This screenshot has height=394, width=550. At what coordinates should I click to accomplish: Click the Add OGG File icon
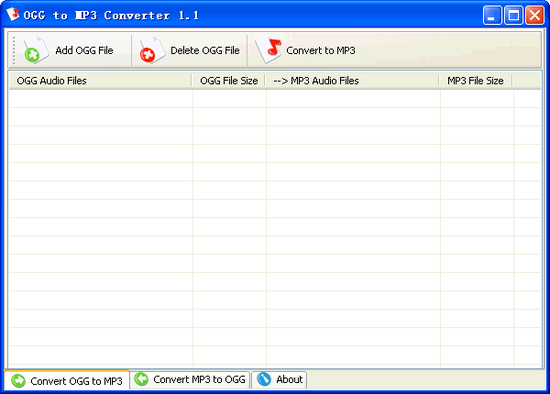[36, 51]
